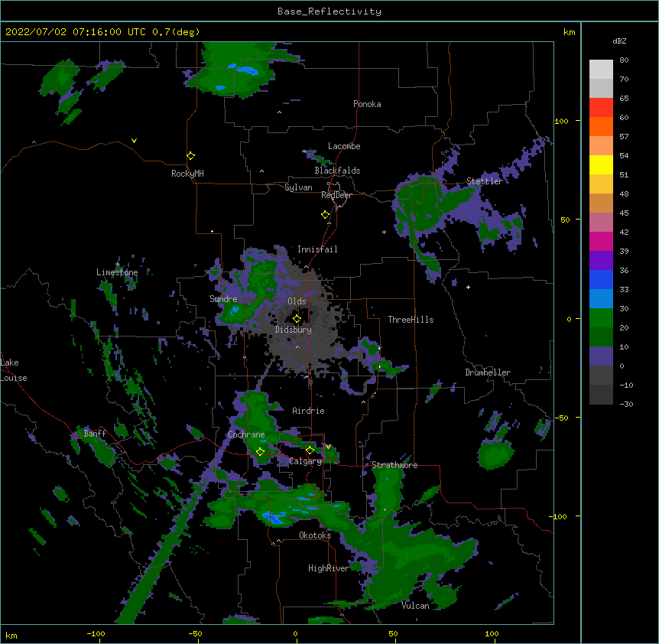This screenshot has width=659, height=644.
Task: Click the Strathmore city label
Action: [394, 465]
